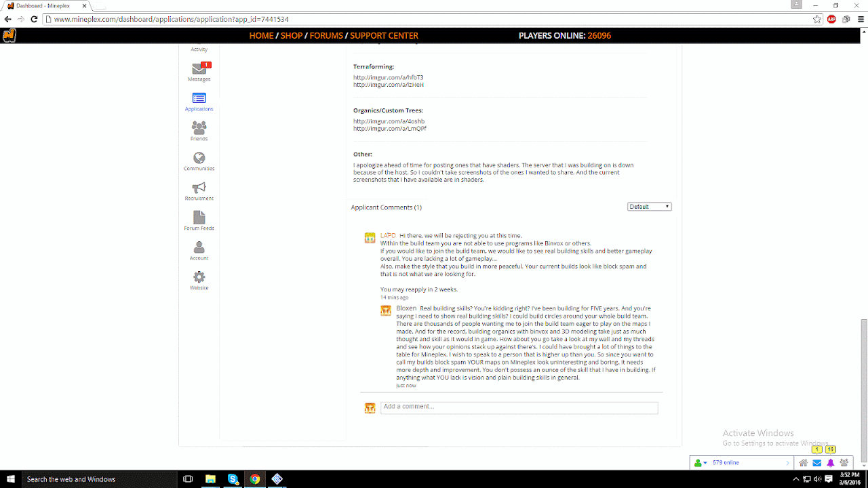
Task: Click the scrollbar down arrow
Action: click(863, 466)
